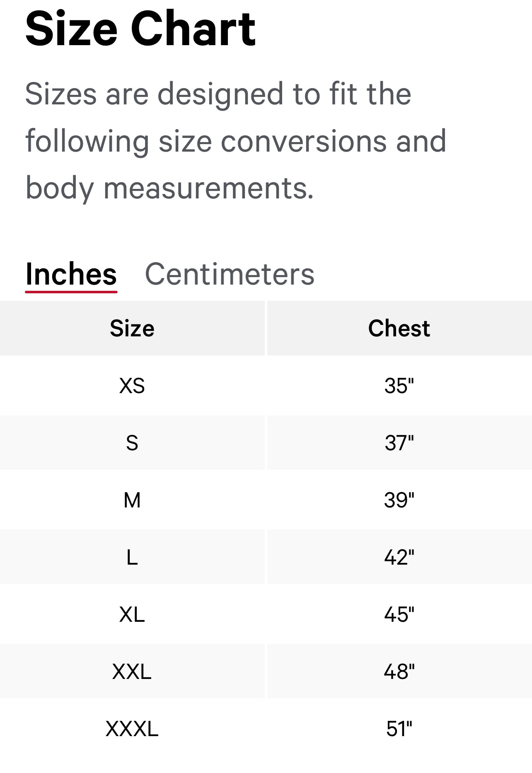
Task: Click the size conversions description text
Action: click(235, 141)
